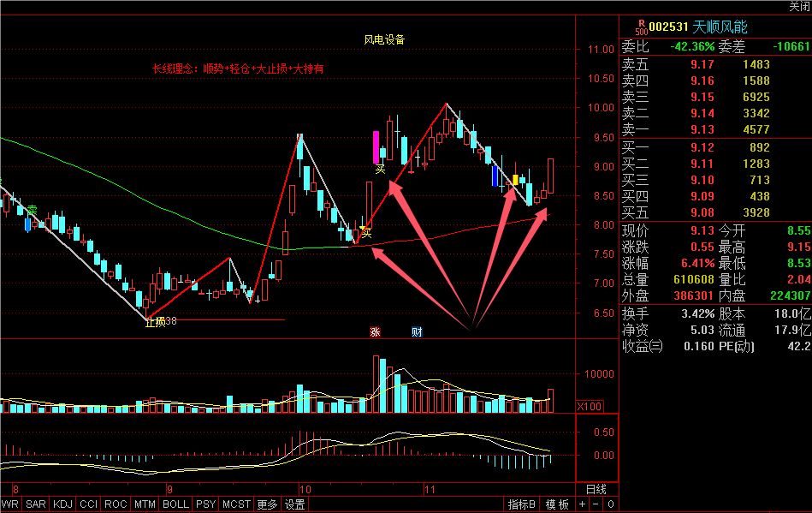
Task: Click the red 涨 marker icon
Action: tap(375, 332)
